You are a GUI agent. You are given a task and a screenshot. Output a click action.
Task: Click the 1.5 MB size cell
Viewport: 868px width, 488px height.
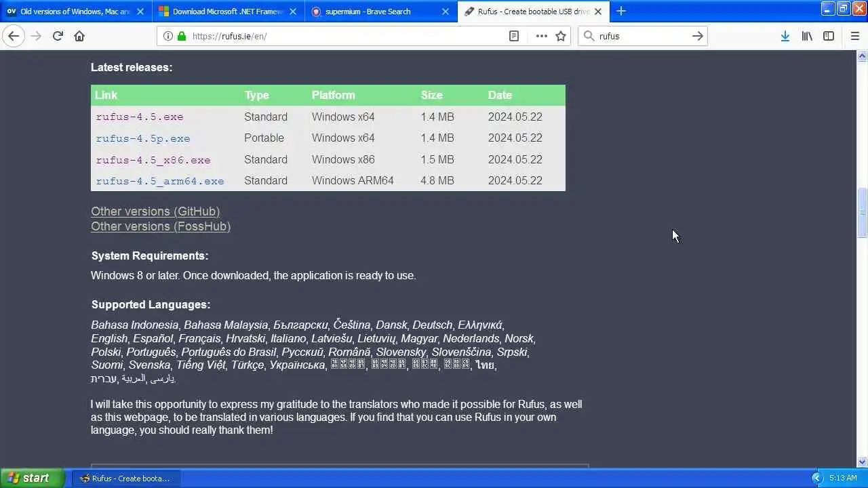click(x=437, y=160)
